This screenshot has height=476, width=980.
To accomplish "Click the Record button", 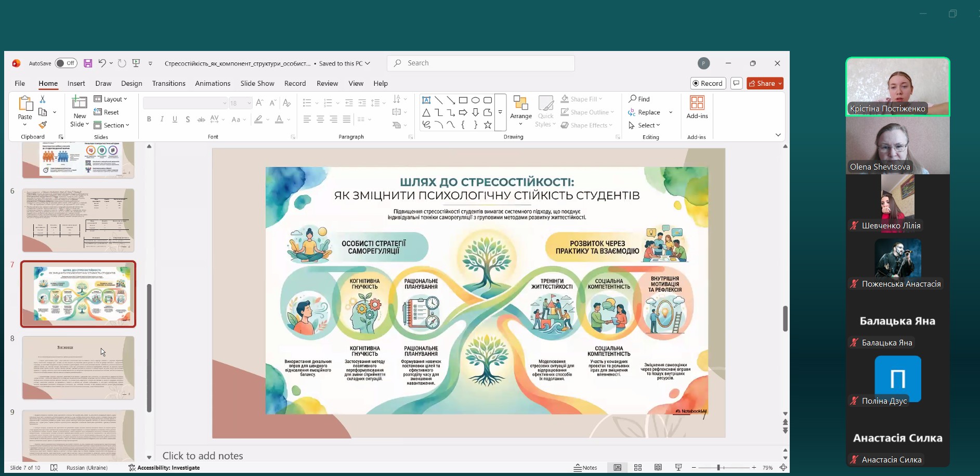I will (708, 83).
